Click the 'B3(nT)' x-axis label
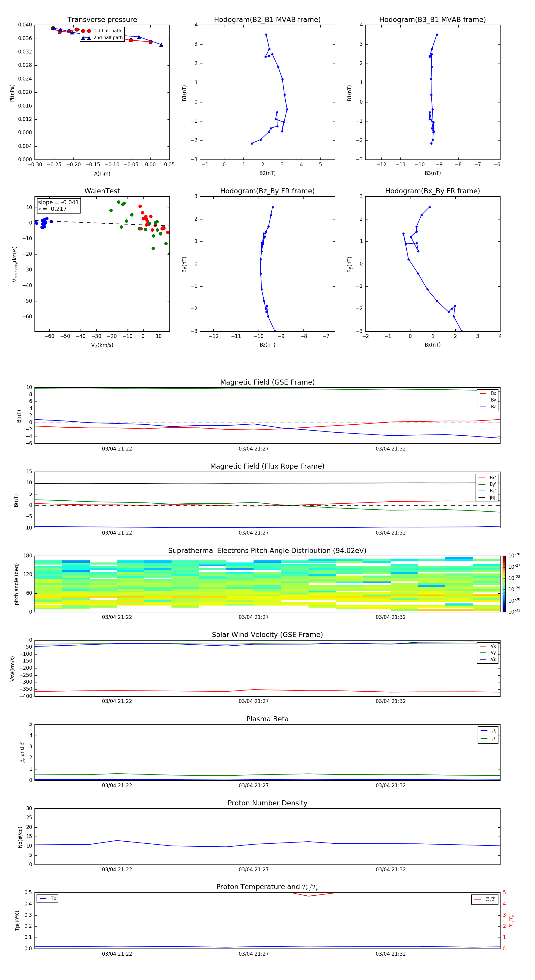The height and width of the screenshot is (980, 535). click(x=432, y=173)
